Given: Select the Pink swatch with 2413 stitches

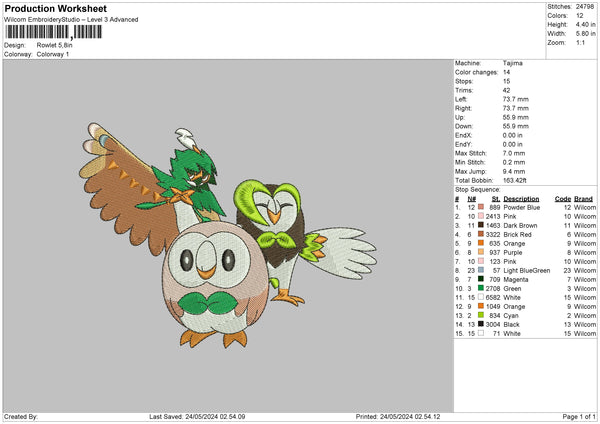Looking at the screenshot, I should tap(481, 216).
